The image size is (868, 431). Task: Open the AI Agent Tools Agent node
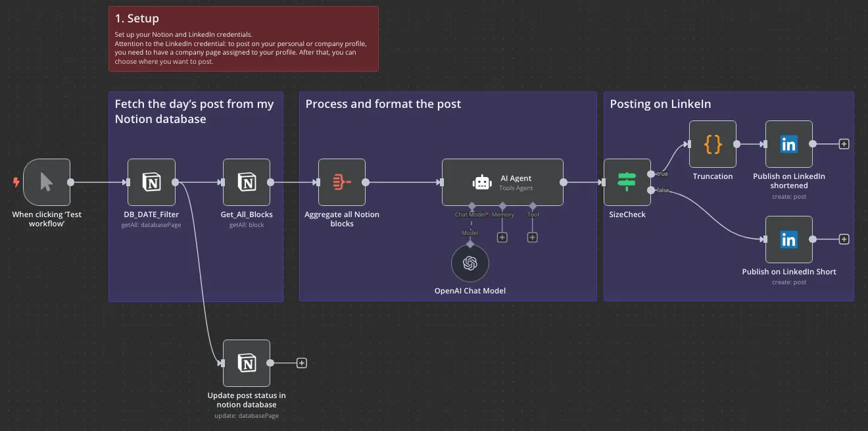tap(502, 182)
